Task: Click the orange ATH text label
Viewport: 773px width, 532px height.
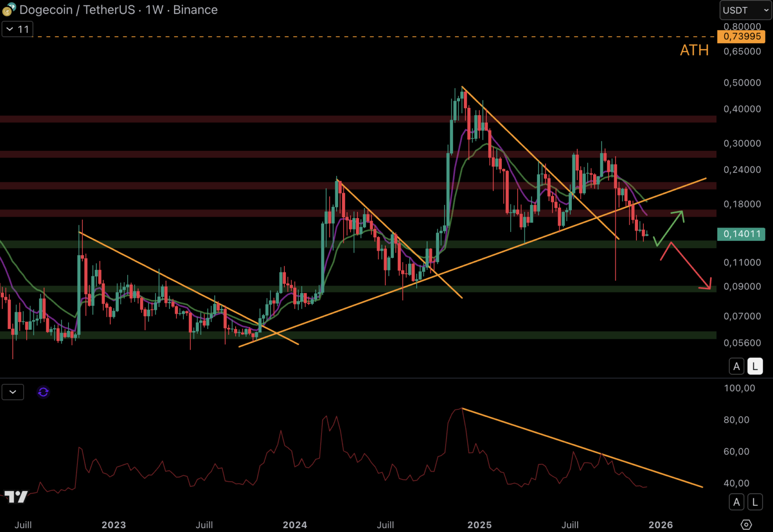Action: click(x=694, y=50)
